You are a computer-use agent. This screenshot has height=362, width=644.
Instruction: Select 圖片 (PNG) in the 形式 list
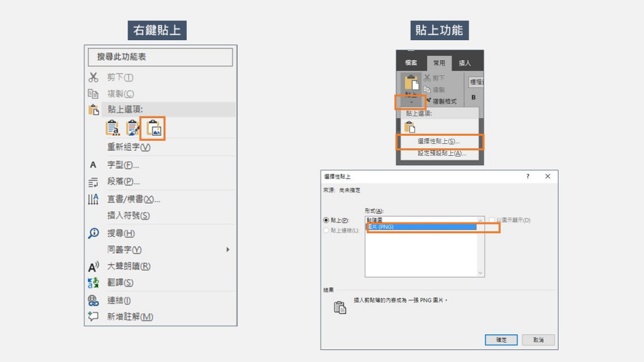point(421,227)
